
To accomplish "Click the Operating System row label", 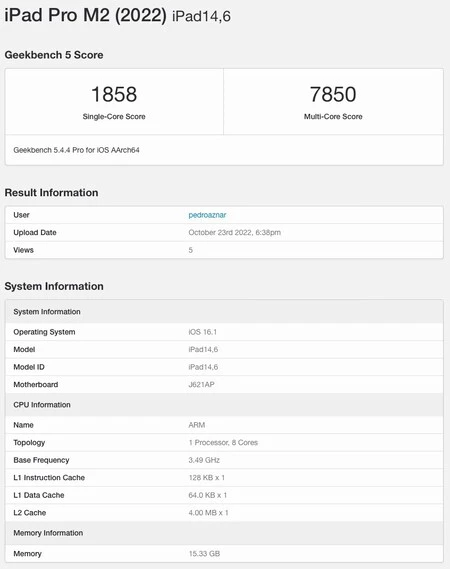I will 44,332.
